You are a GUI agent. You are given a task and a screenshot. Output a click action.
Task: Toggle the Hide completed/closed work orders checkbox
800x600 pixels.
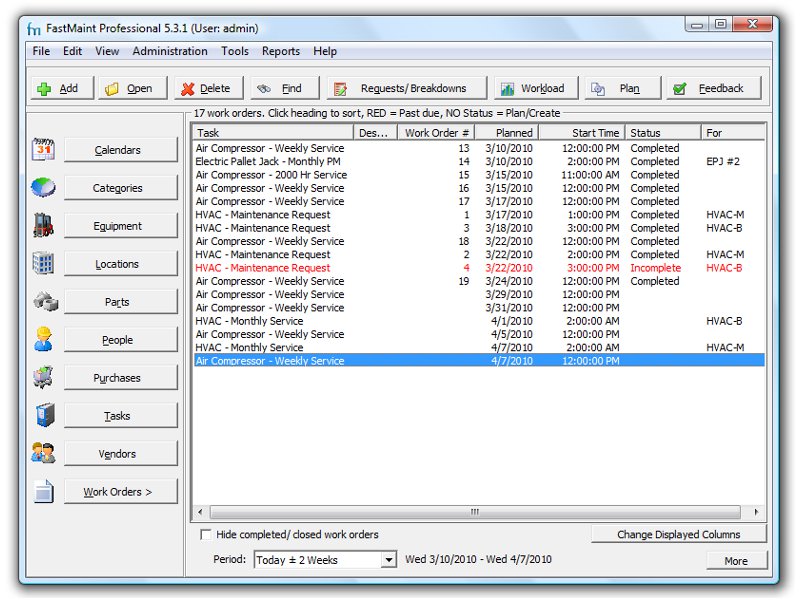(x=207, y=534)
